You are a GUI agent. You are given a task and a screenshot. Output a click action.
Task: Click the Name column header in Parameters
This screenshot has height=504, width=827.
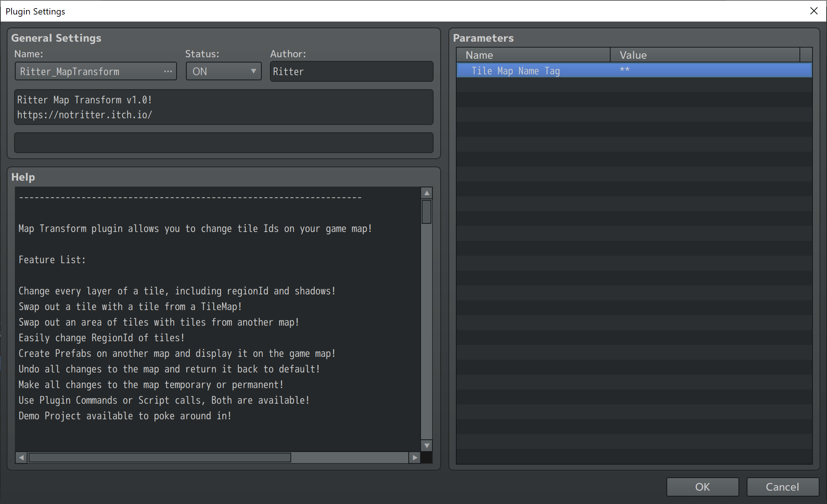[533, 55]
